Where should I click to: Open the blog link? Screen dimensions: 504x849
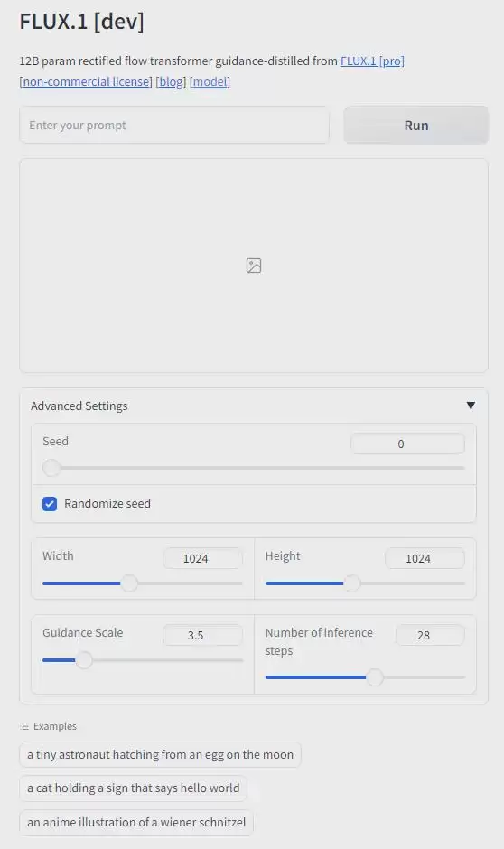tap(171, 81)
